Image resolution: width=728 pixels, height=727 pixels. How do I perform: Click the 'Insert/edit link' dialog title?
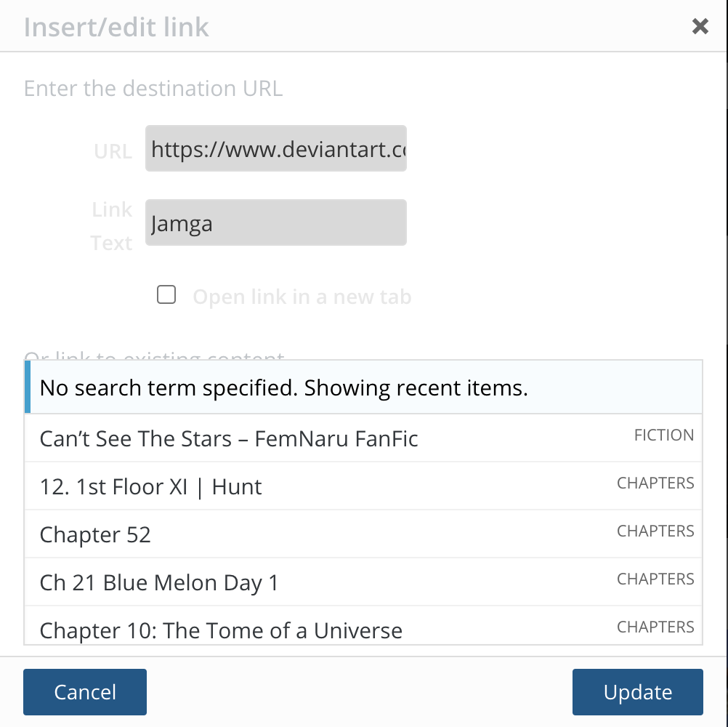(116, 28)
